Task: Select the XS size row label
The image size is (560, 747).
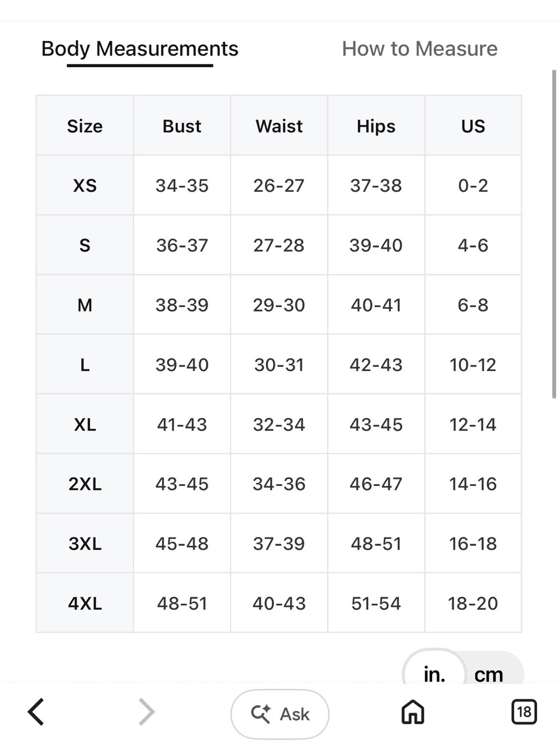Action: [85, 185]
